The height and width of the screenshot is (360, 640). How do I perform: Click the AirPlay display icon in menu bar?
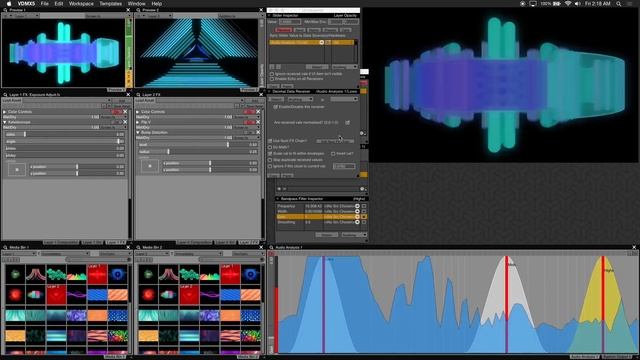[533, 3]
